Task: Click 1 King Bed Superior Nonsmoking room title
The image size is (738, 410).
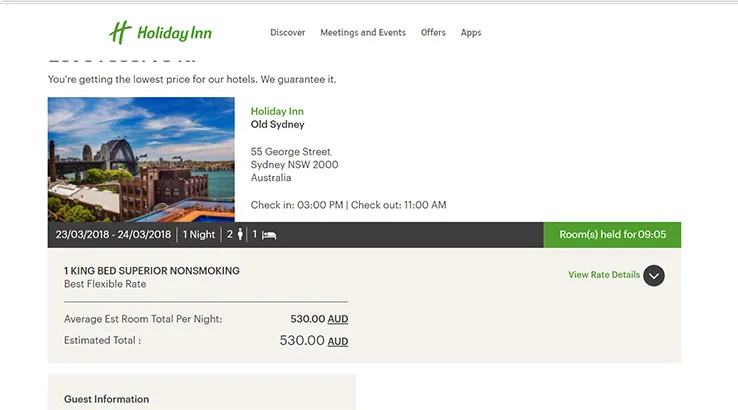Action: [152, 271]
